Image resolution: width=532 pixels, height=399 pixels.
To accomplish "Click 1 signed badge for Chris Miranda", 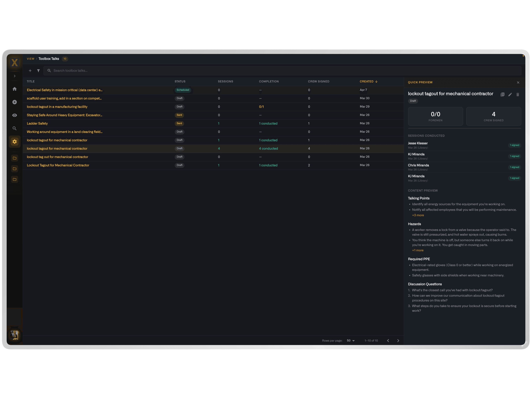I will 514,167.
